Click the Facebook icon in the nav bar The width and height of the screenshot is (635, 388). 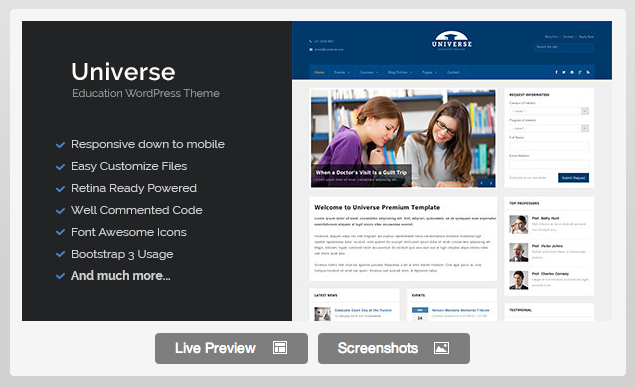tap(556, 72)
